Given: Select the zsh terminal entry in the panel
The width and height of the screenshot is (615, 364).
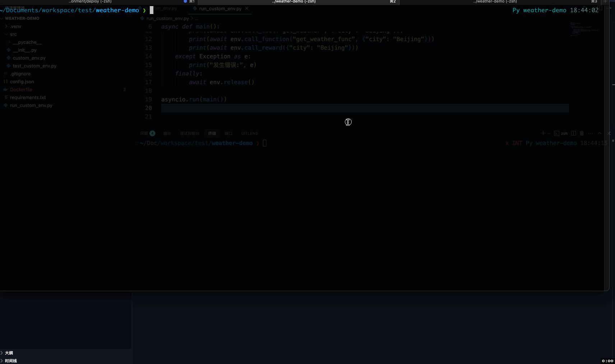Looking at the screenshot, I should pyautogui.click(x=561, y=133).
